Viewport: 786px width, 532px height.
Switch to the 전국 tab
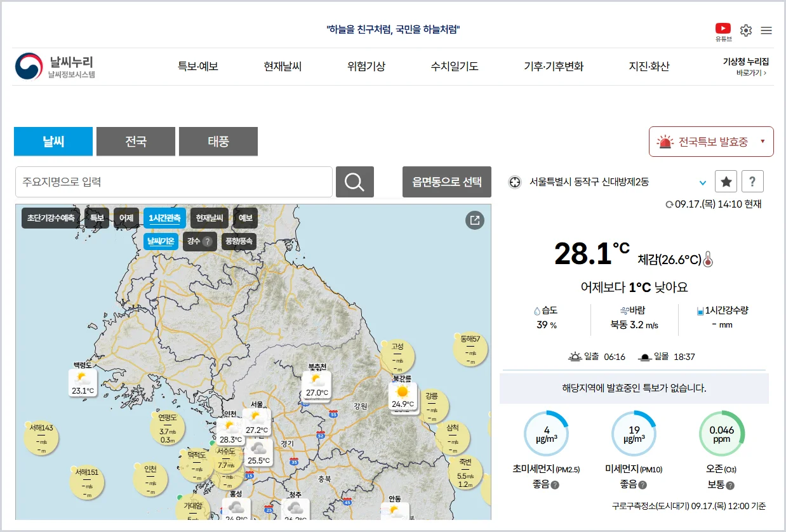coord(136,142)
